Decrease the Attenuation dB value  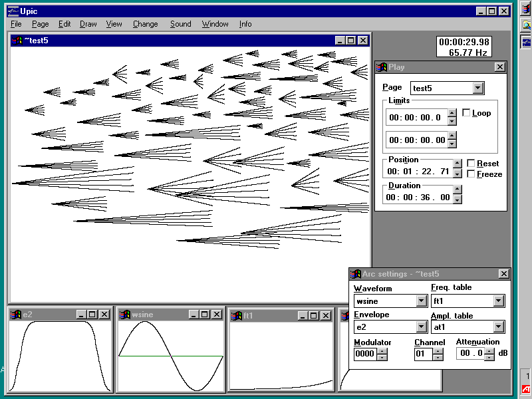pyautogui.click(x=489, y=357)
